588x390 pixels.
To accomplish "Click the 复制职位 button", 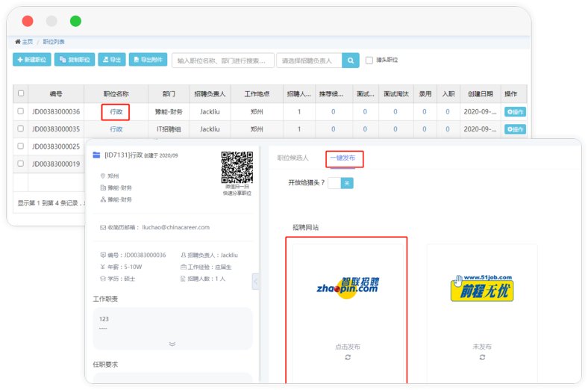I will [x=75, y=60].
